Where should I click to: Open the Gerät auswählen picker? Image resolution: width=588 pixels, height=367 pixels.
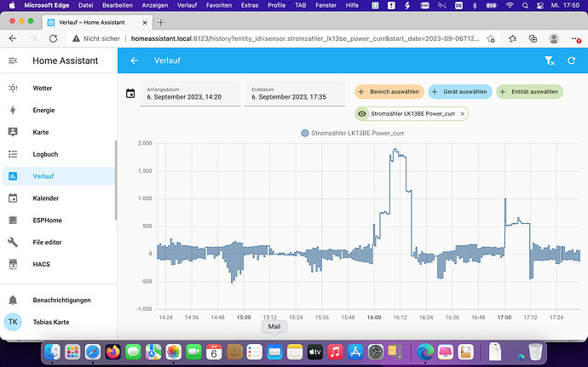pyautogui.click(x=459, y=92)
